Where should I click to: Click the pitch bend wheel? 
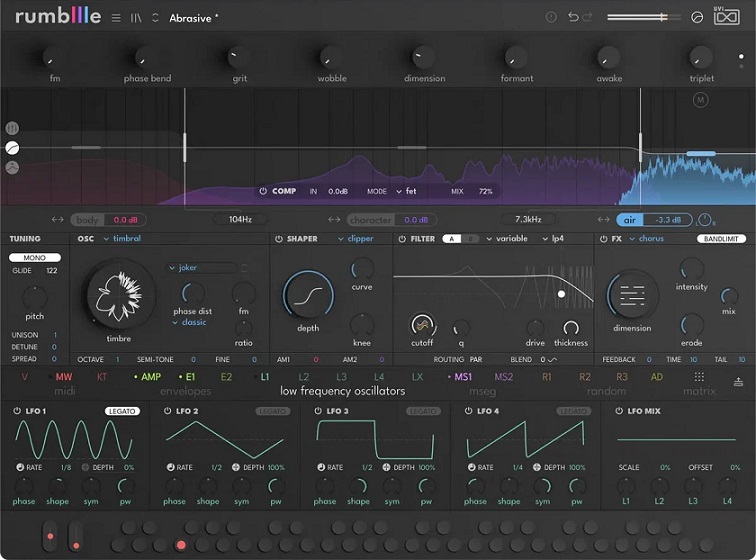coord(50,536)
